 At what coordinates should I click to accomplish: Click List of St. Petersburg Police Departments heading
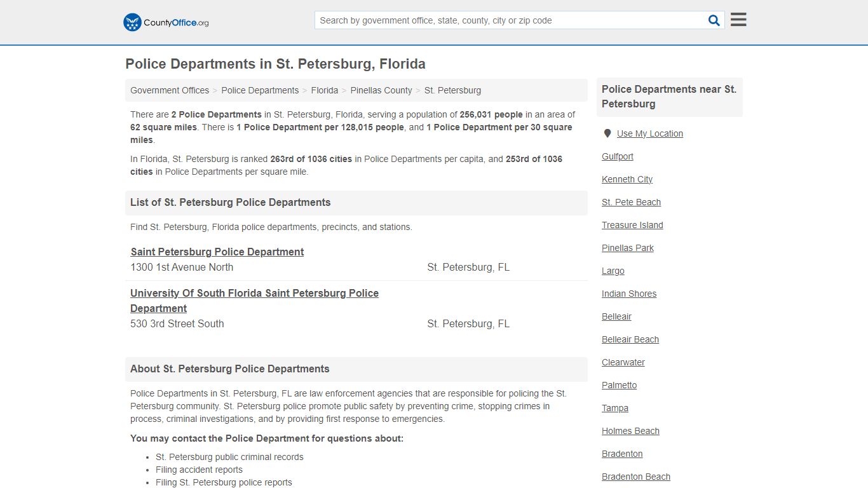point(231,202)
